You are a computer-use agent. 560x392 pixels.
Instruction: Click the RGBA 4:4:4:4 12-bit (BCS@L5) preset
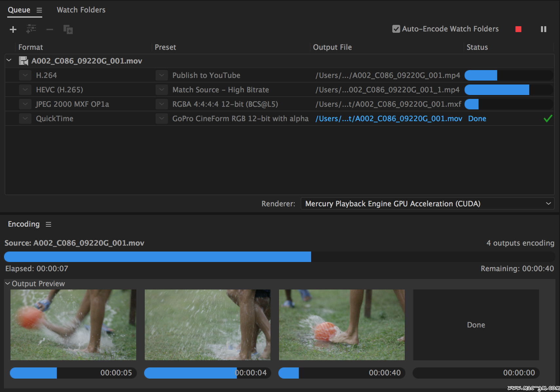pos(225,104)
